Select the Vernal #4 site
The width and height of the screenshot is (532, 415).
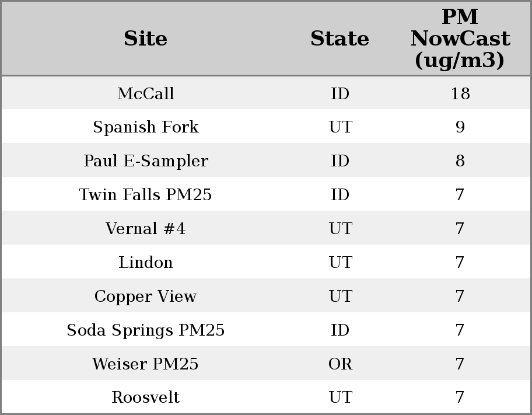(x=145, y=229)
